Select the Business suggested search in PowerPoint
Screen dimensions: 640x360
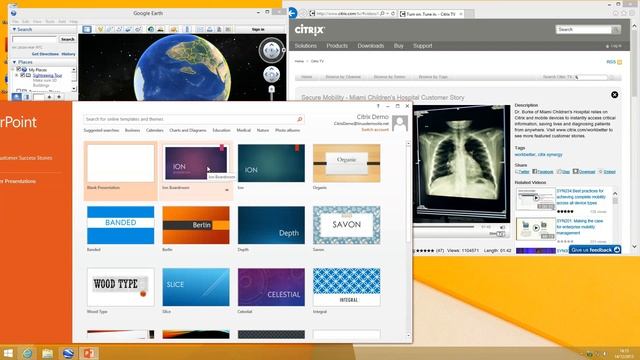[x=132, y=130]
